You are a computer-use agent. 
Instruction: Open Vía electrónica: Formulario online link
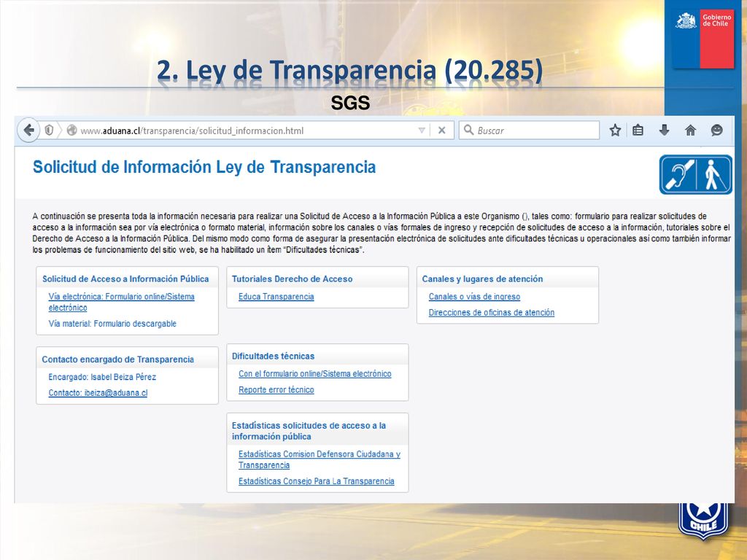pos(122,302)
